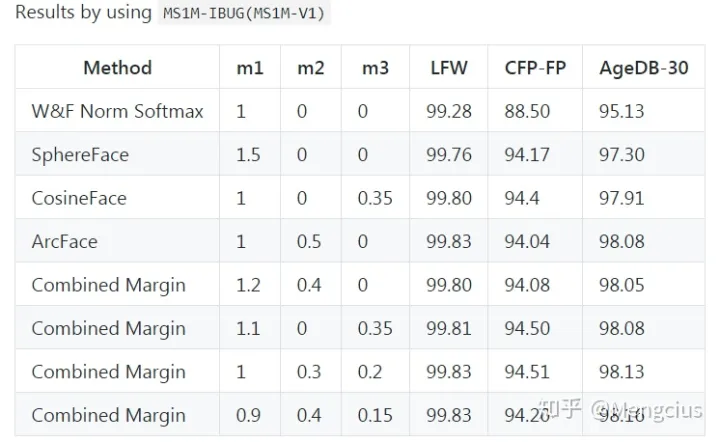Image resolution: width=720 pixels, height=442 pixels.
Task: Click the 88.50 CFP-FP value
Action: 527,111
